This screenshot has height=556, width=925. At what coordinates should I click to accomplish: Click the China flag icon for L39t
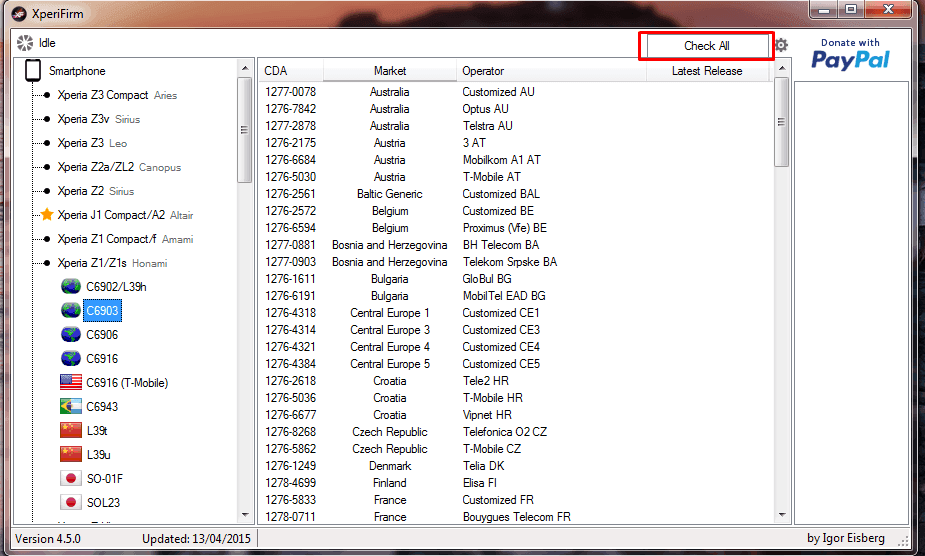(x=71, y=430)
